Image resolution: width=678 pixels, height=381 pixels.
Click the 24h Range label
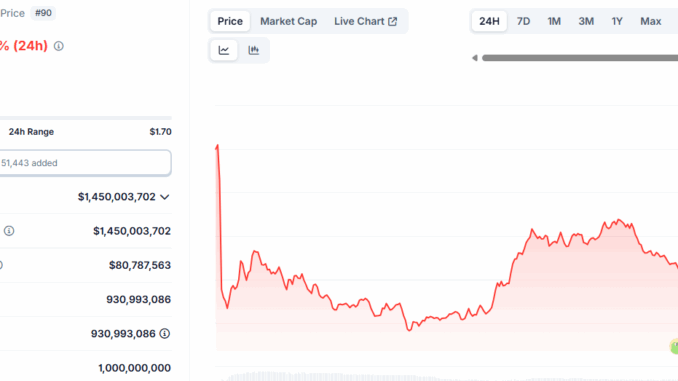click(31, 132)
